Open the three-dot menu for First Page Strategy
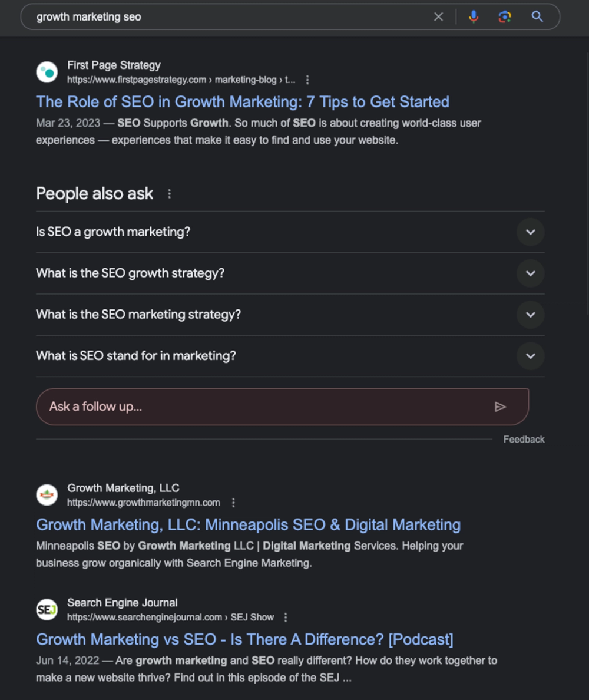Viewport: 589px width, 700px height. point(307,80)
